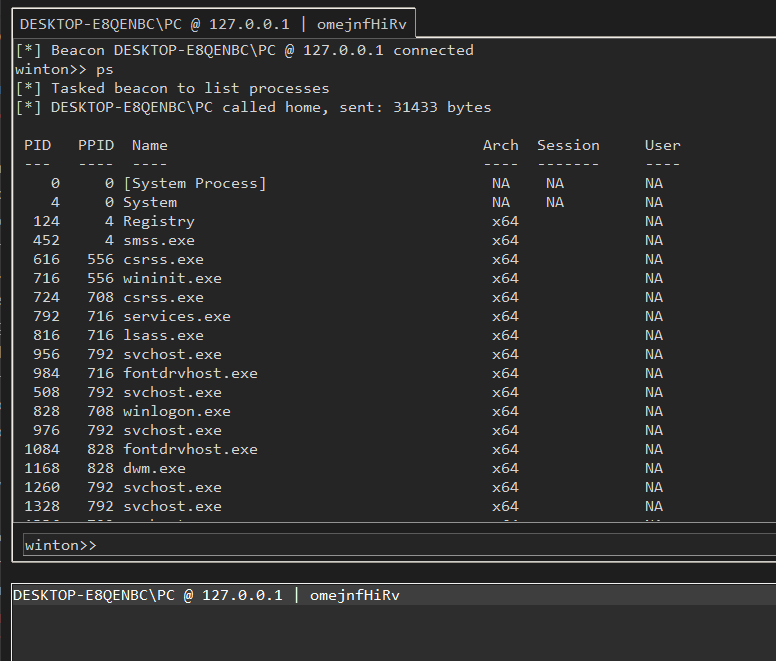
Task: Select the lsass.exe process name
Action: pyautogui.click(x=163, y=335)
